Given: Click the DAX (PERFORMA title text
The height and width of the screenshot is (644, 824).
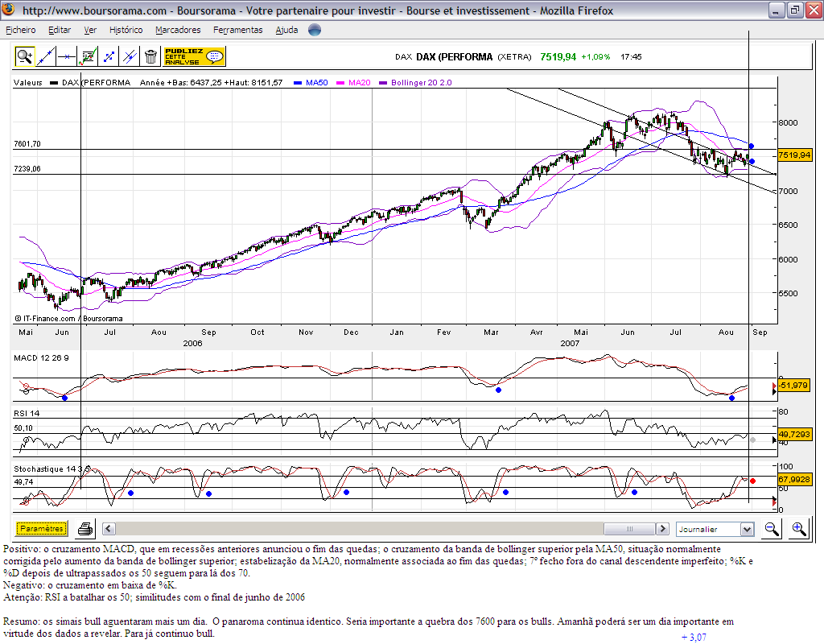Looking at the screenshot, I should pos(454,57).
